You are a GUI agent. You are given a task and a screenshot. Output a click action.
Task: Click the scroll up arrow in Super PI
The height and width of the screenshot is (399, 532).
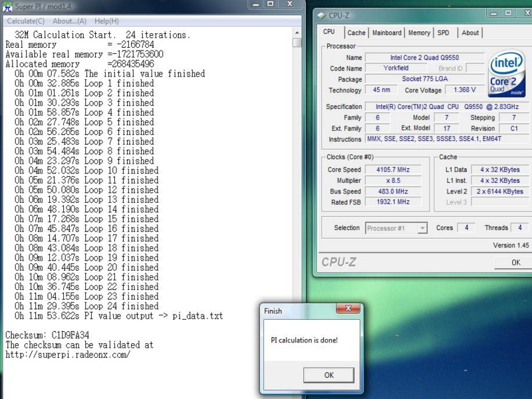(x=297, y=33)
